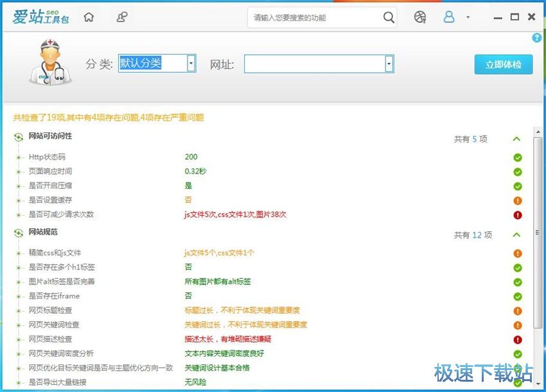Click into the 网址 URL field
The width and height of the screenshot is (546, 392).
tap(315, 64)
